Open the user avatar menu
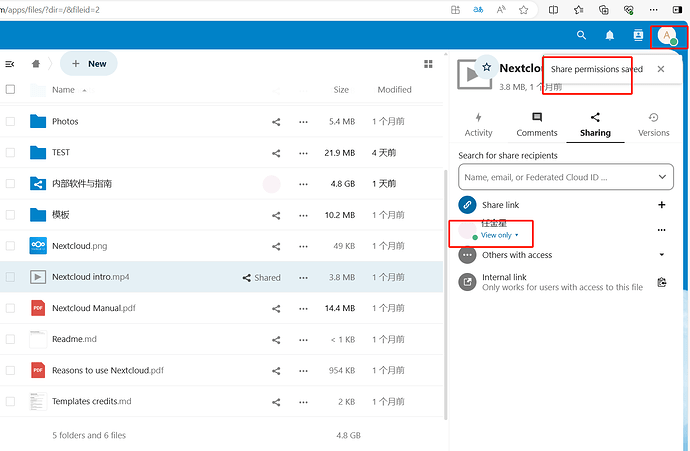Screen dimensions: 690x451 667,35
